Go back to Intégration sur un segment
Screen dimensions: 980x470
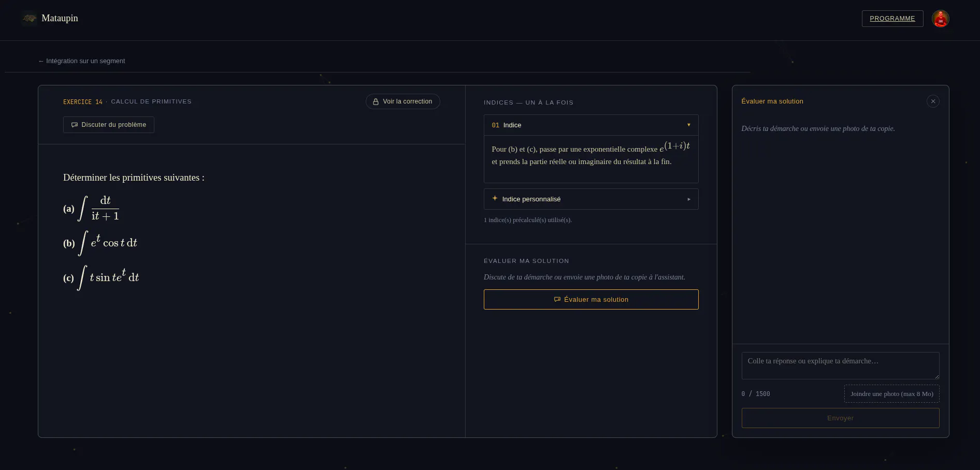click(x=82, y=61)
